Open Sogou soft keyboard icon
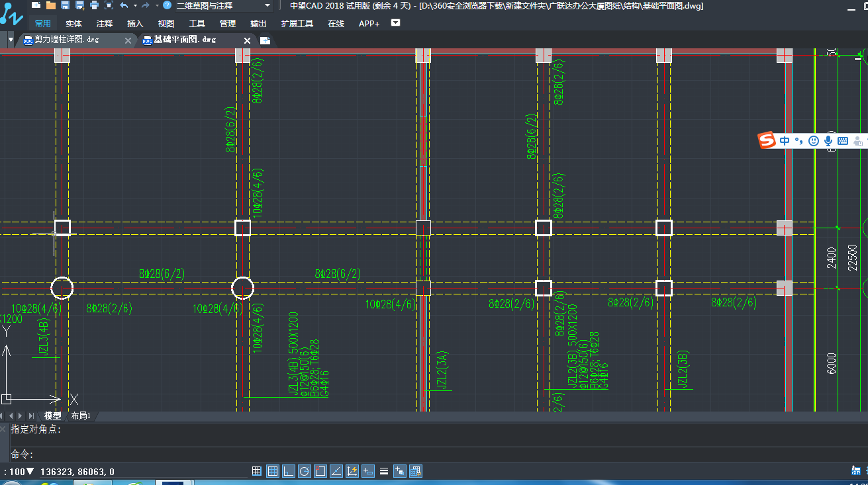This screenshot has width=868, height=485. (843, 140)
